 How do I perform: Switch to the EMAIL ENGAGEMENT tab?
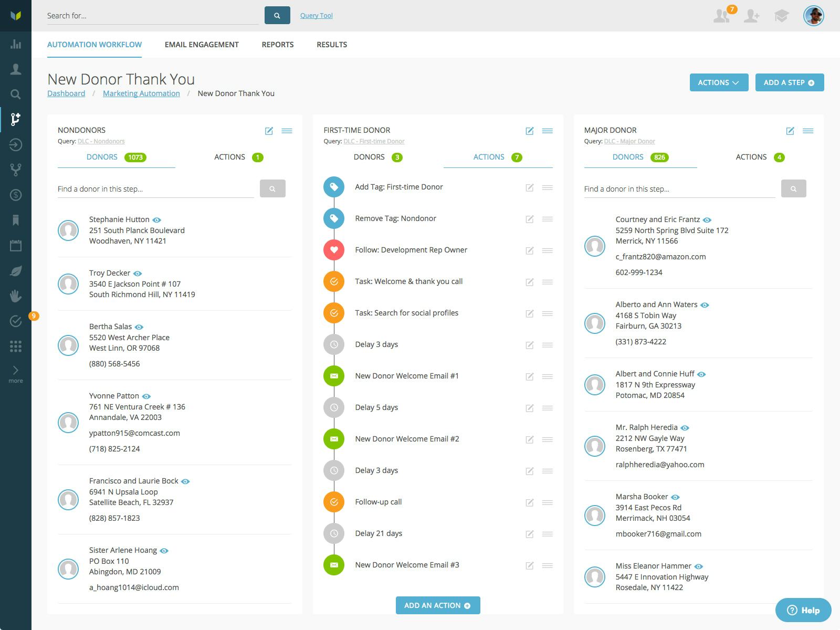202,45
